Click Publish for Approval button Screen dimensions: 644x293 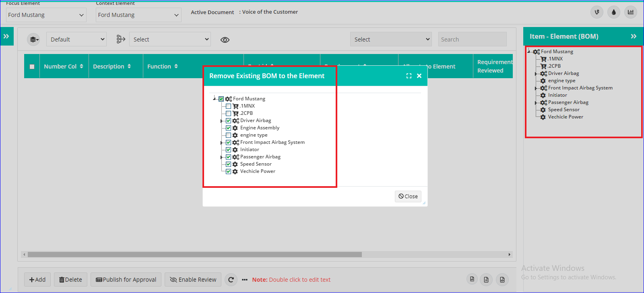(x=126, y=280)
